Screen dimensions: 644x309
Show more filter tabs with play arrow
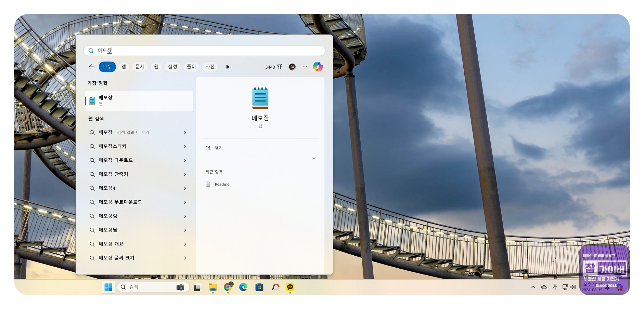point(228,67)
